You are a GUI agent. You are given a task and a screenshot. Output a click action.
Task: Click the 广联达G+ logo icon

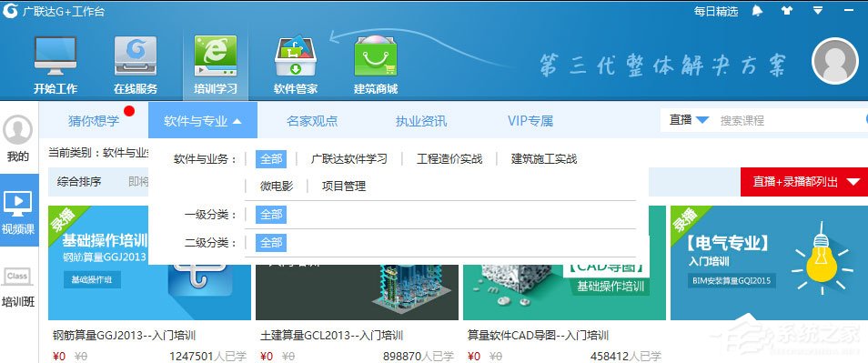pyautogui.click(x=10, y=11)
